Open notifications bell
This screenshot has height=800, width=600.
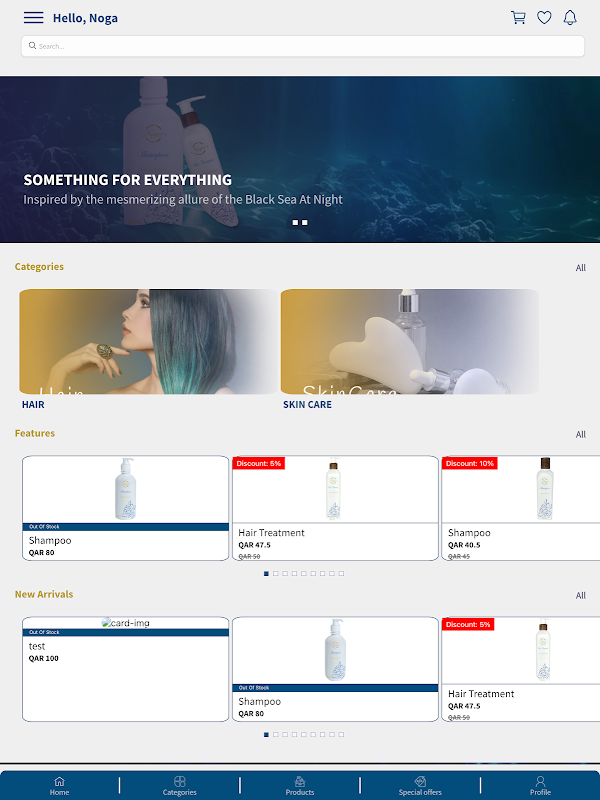570,18
